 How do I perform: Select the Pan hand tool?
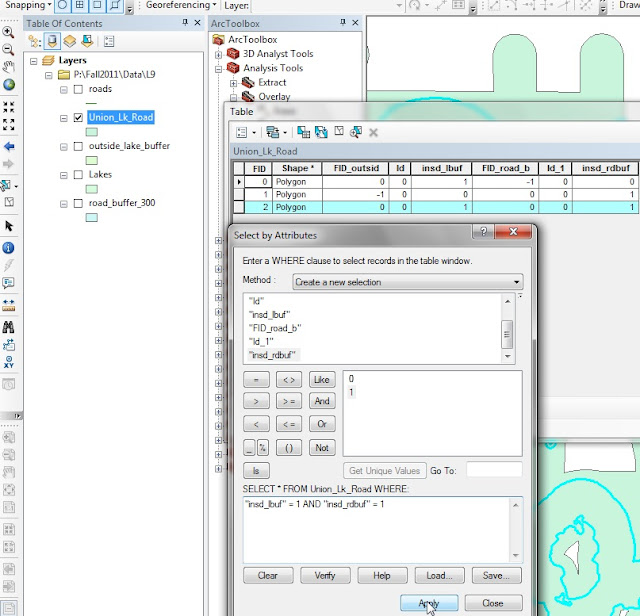(8, 67)
